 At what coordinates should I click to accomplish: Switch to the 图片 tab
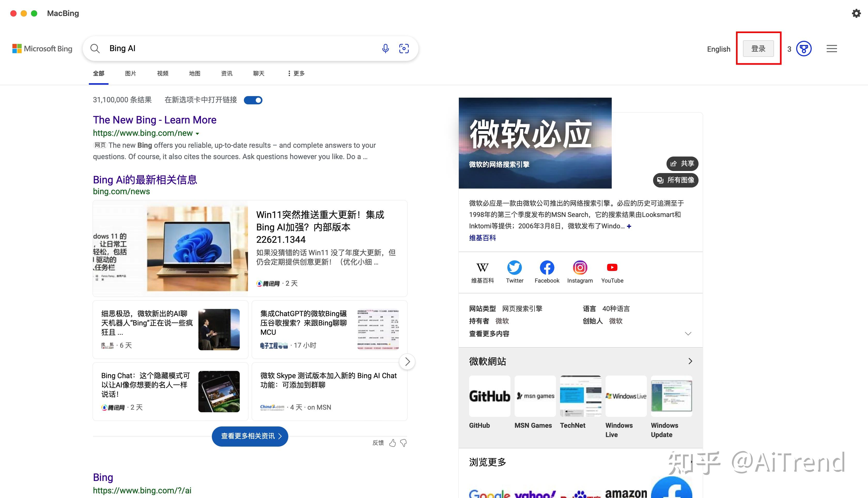[131, 73]
